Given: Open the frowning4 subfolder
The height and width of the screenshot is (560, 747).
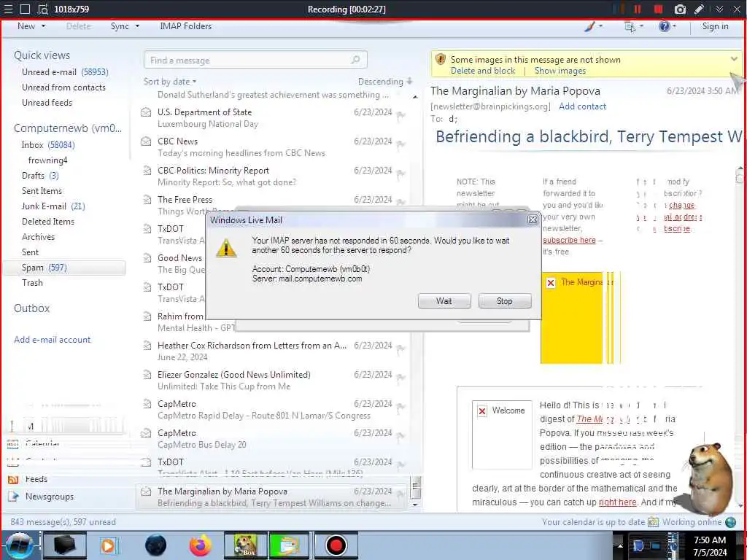Looking at the screenshot, I should (x=47, y=160).
